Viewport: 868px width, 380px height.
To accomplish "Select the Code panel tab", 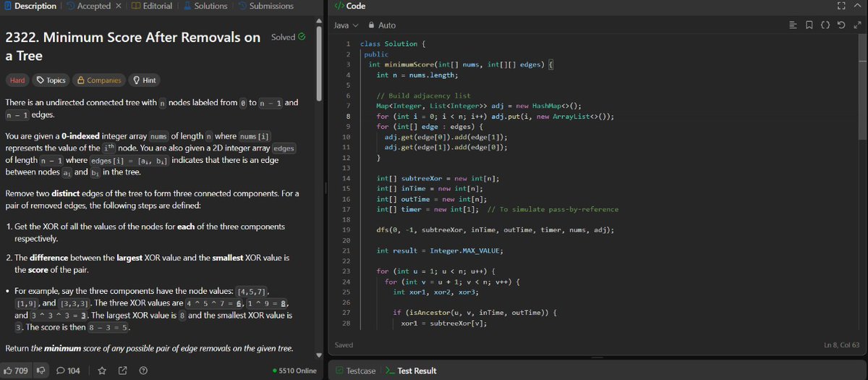I will tap(350, 6).
